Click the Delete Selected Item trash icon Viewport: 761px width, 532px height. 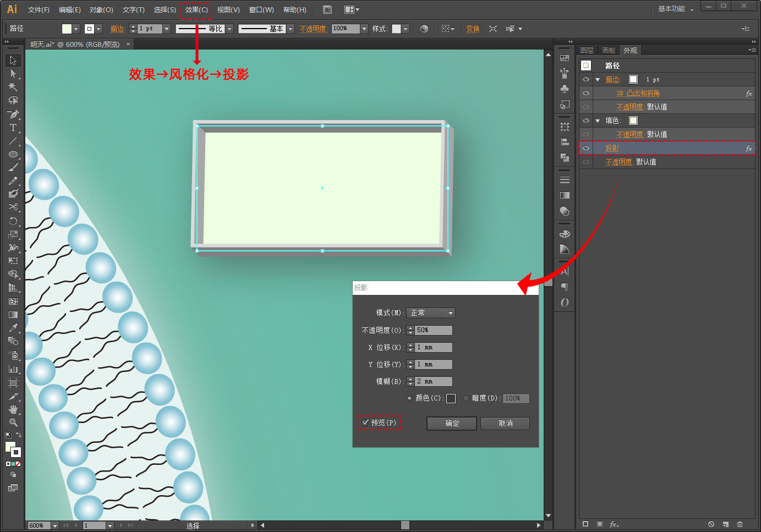coord(740,524)
